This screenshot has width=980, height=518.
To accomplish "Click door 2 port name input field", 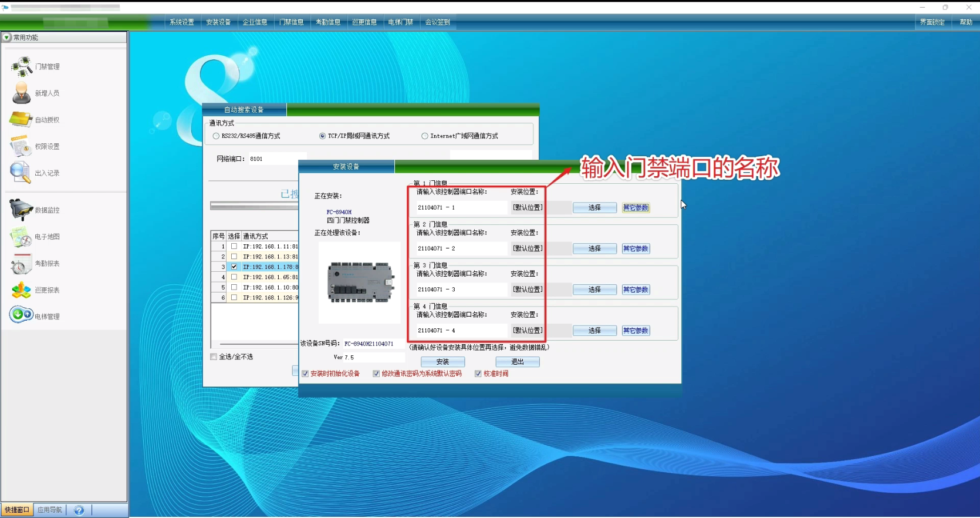I will point(461,248).
